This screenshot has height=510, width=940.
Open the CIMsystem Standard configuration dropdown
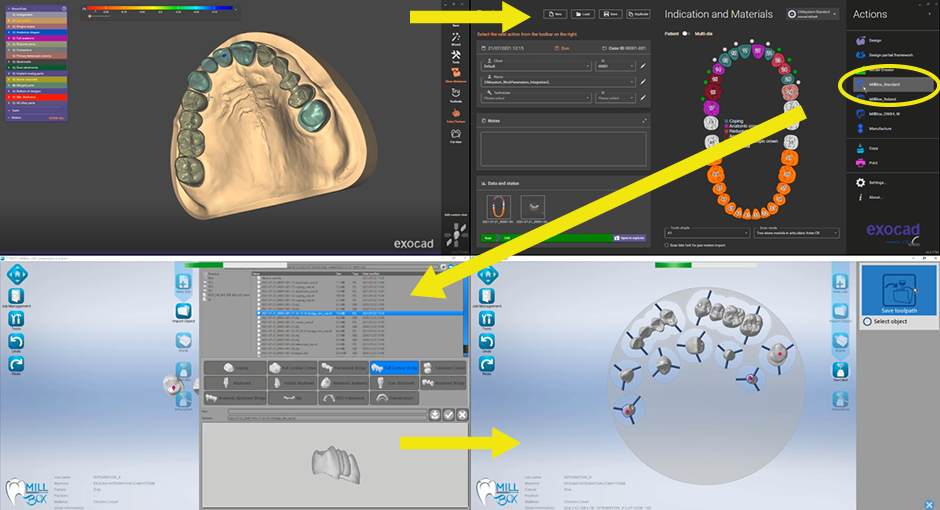pos(812,14)
